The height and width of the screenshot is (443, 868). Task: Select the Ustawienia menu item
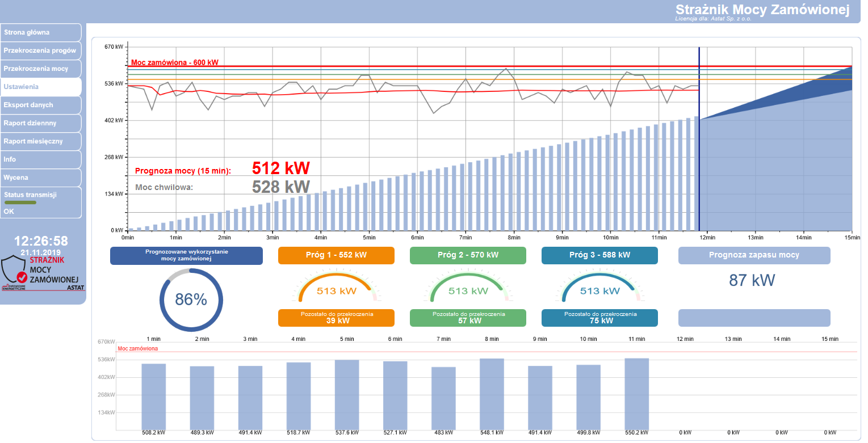40,87
